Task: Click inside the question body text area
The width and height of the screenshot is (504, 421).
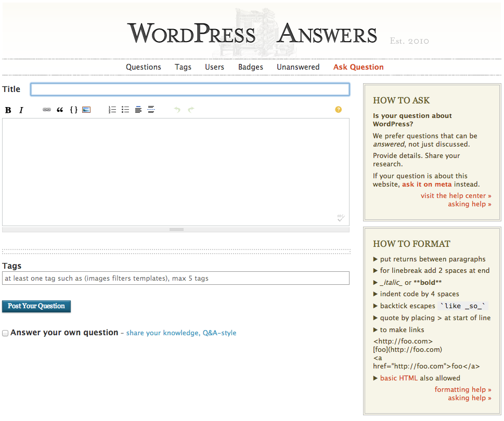Action: point(176,172)
